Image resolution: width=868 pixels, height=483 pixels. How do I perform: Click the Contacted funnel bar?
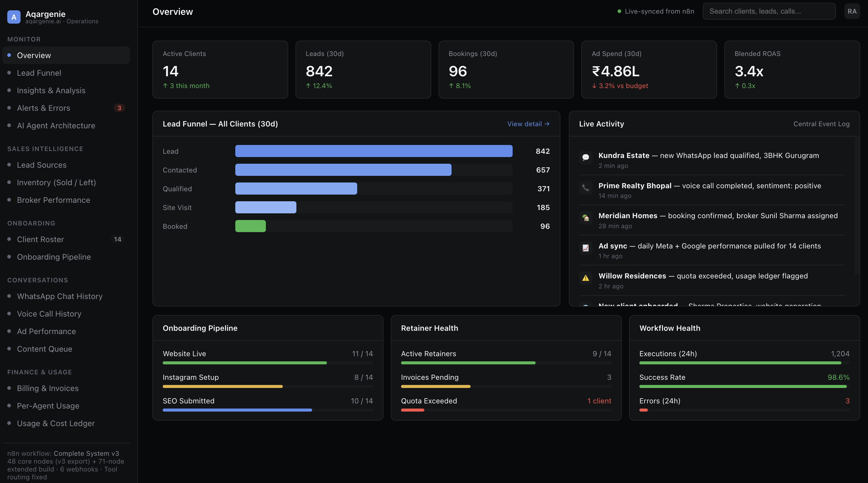[343, 170]
